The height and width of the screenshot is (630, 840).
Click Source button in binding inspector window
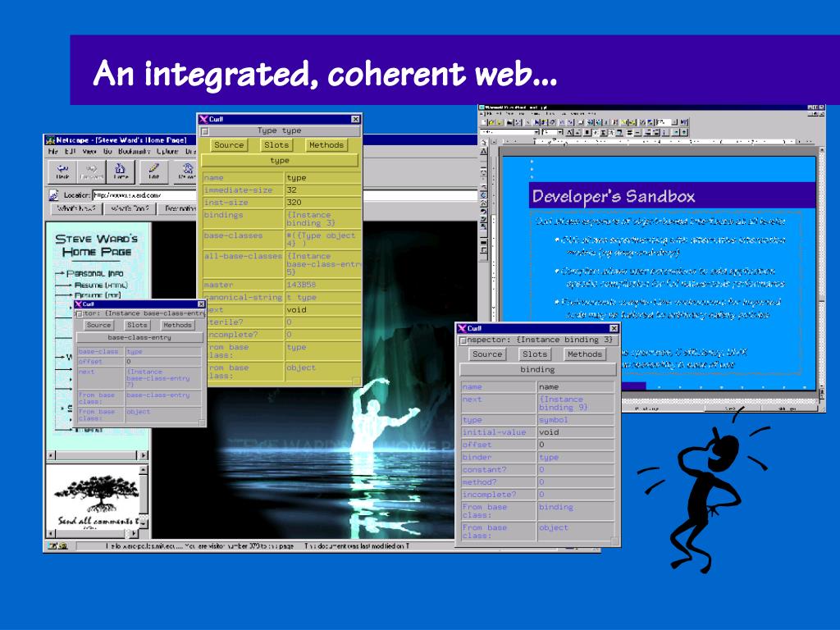pos(487,354)
